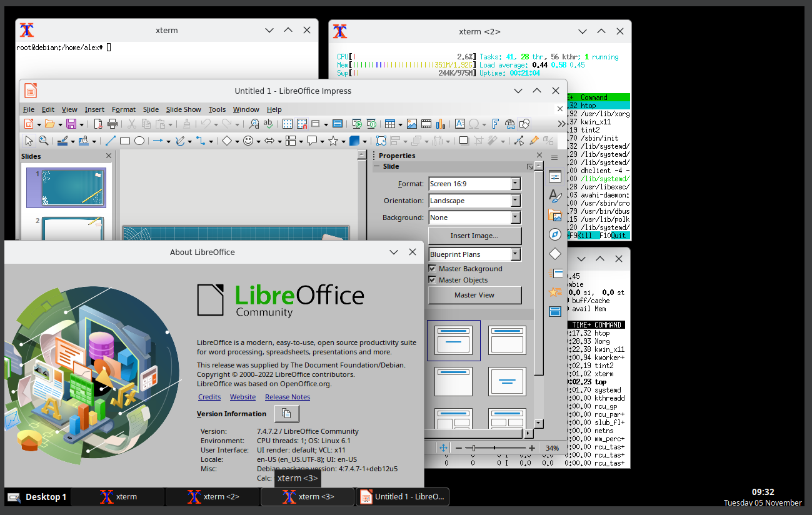Click the zoom slider in status bar
812x515 pixels.
tap(494, 448)
